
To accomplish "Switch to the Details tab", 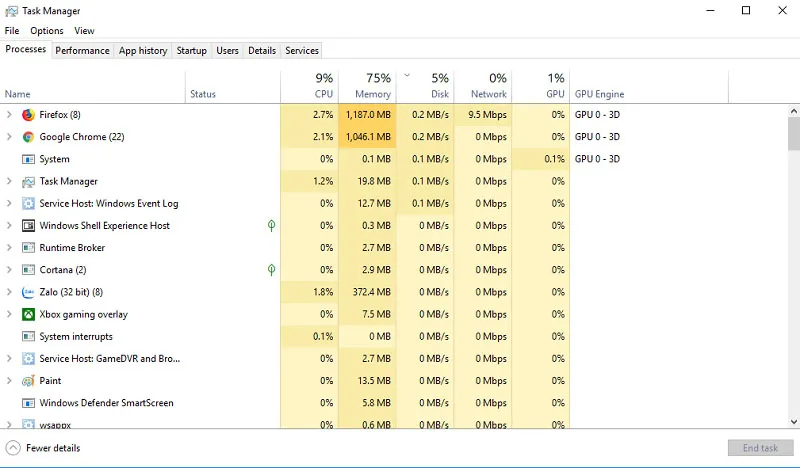I will [262, 51].
